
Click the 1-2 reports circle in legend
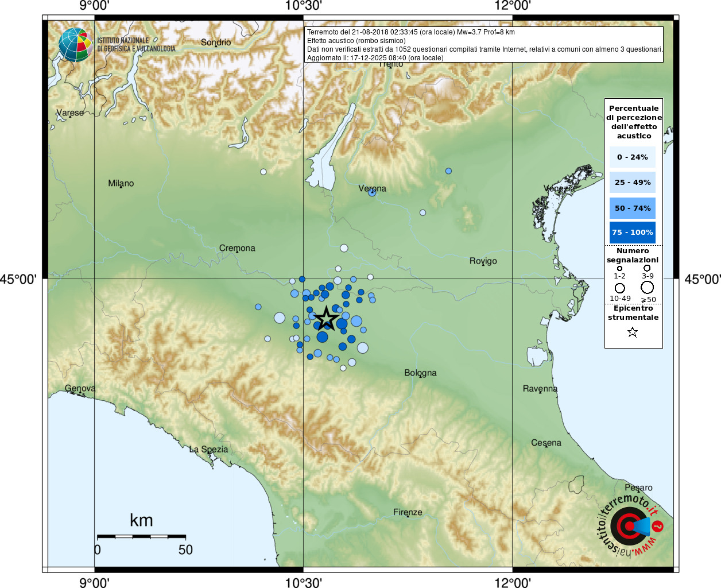tap(619, 268)
